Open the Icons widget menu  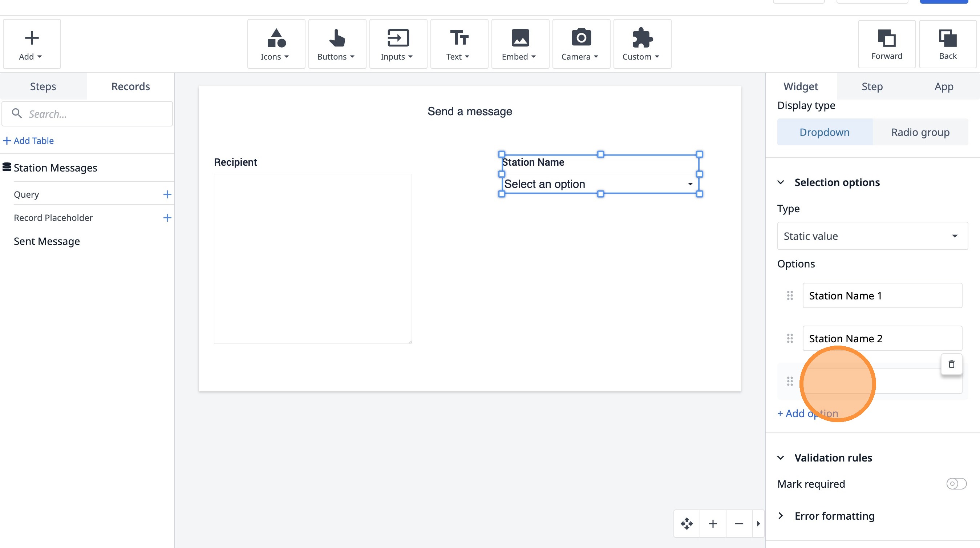(276, 44)
